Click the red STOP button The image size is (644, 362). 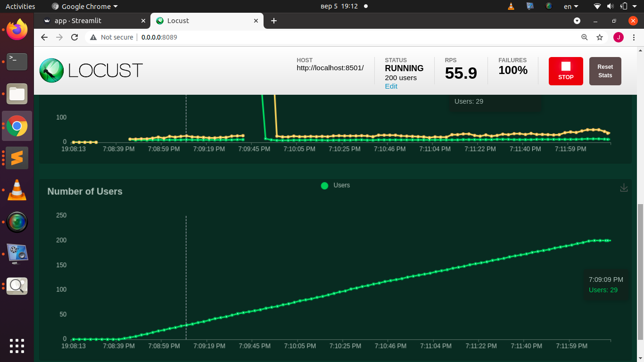coord(566,71)
